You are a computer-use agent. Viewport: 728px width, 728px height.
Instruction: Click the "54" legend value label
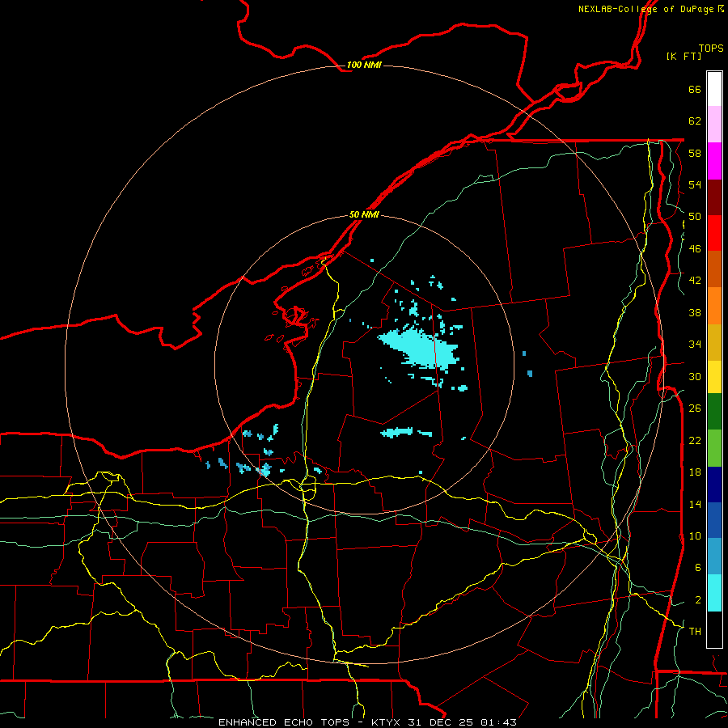click(x=695, y=184)
